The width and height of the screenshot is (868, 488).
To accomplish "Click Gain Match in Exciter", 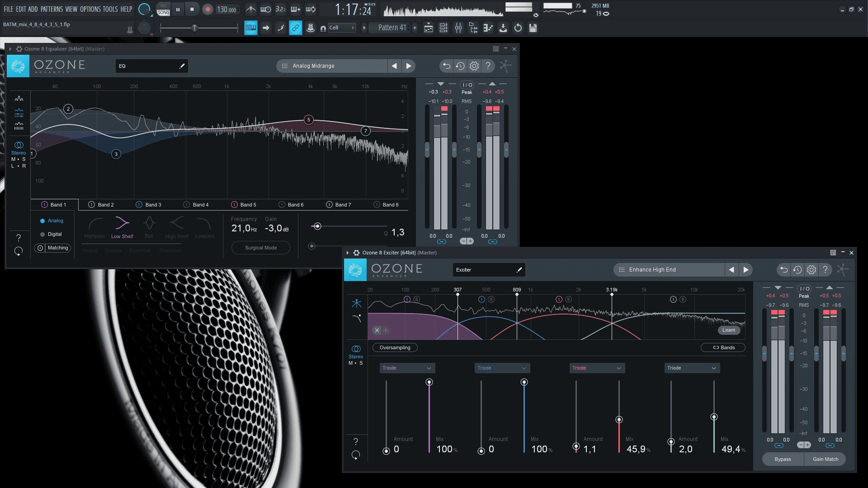I will pos(825,459).
